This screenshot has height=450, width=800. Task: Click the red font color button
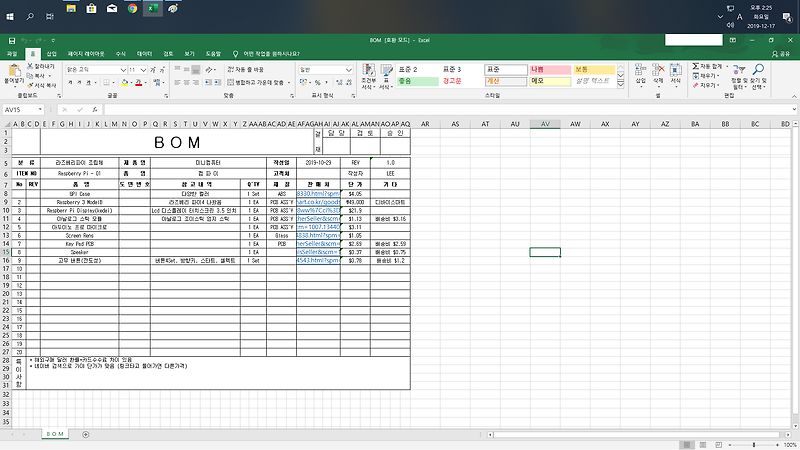tap(138, 83)
